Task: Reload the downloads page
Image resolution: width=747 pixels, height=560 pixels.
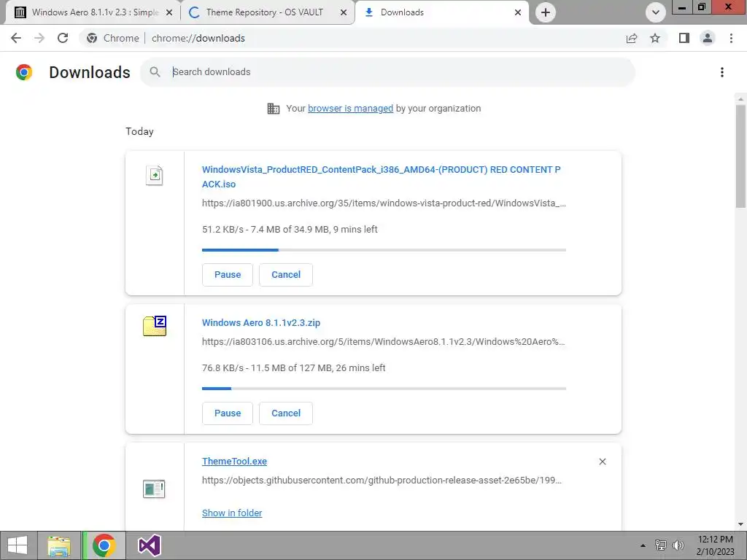Action: click(63, 38)
